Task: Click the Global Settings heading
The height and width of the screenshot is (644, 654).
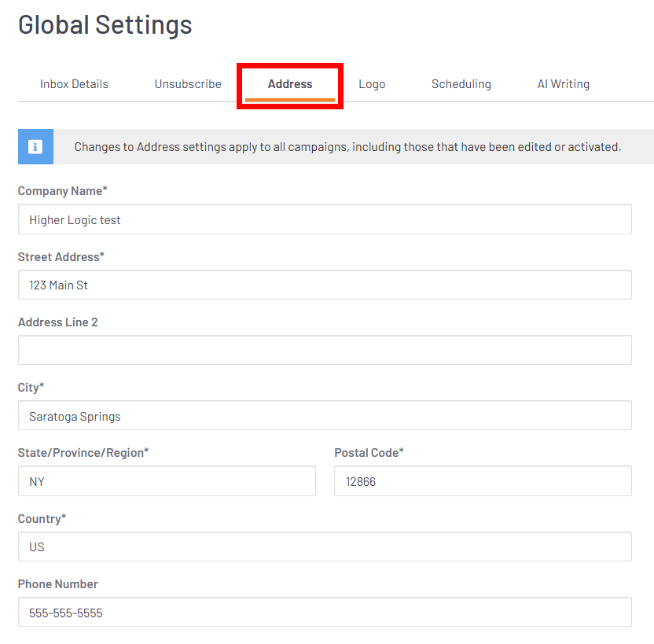Action: click(x=105, y=25)
